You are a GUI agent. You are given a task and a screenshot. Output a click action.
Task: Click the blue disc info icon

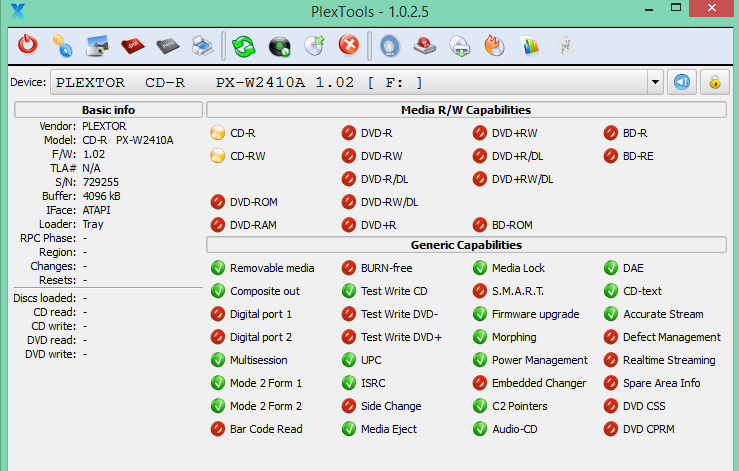click(390, 46)
